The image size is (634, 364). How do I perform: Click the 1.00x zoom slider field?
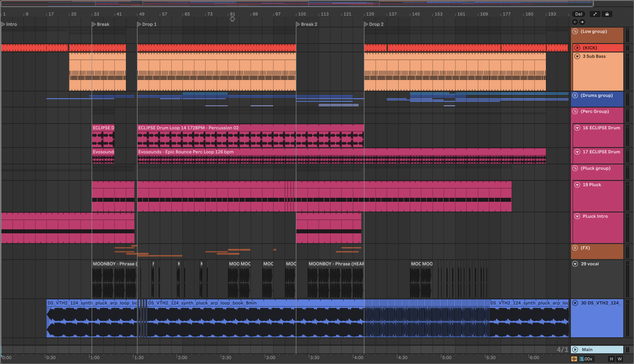click(586, 359)
